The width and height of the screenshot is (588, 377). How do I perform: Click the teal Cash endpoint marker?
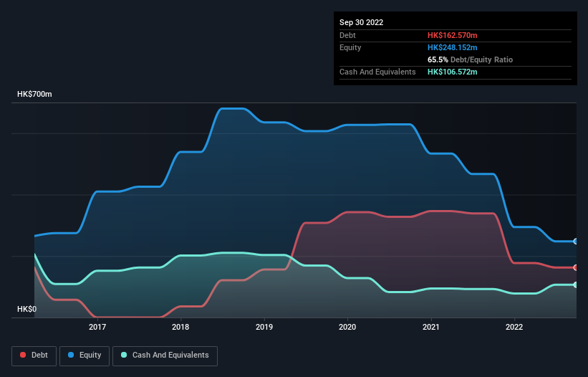point(576,285)
